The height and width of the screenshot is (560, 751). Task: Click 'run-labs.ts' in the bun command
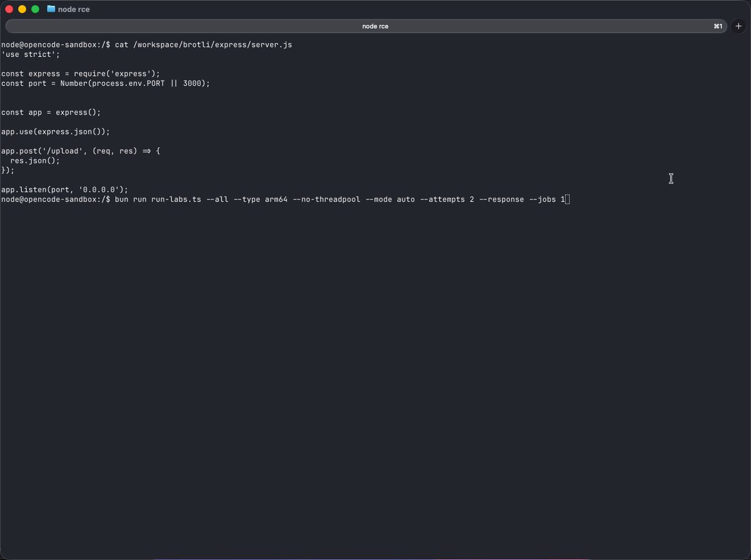point(176,199)
